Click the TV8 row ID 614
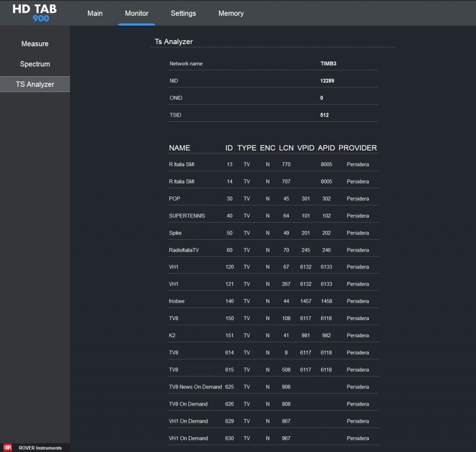Screen dimensions: 476x452 [230, 353]
